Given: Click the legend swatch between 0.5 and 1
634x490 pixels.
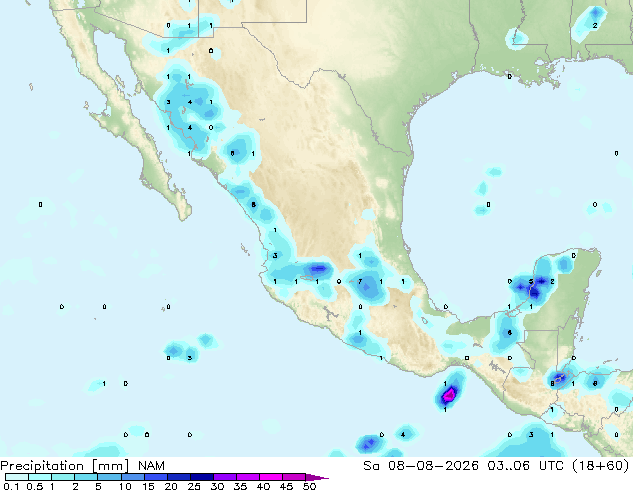Looking at the screenshot, I should pos(40,477).
